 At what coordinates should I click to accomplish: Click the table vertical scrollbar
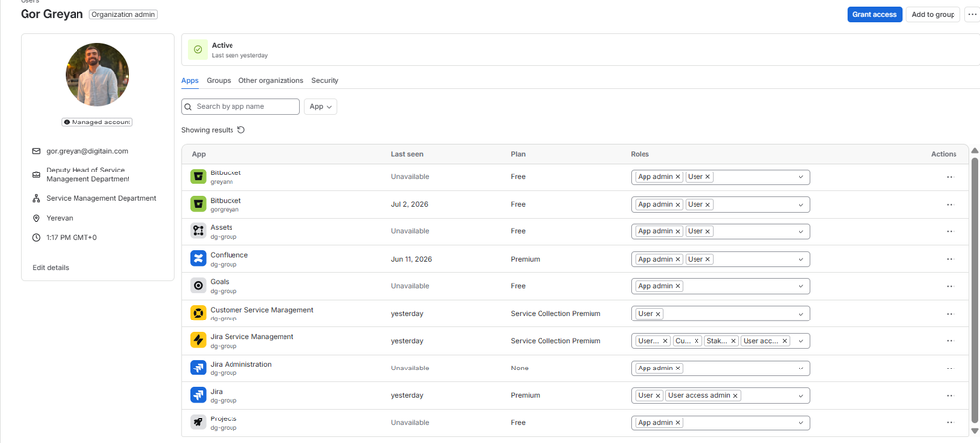(974, 290)
